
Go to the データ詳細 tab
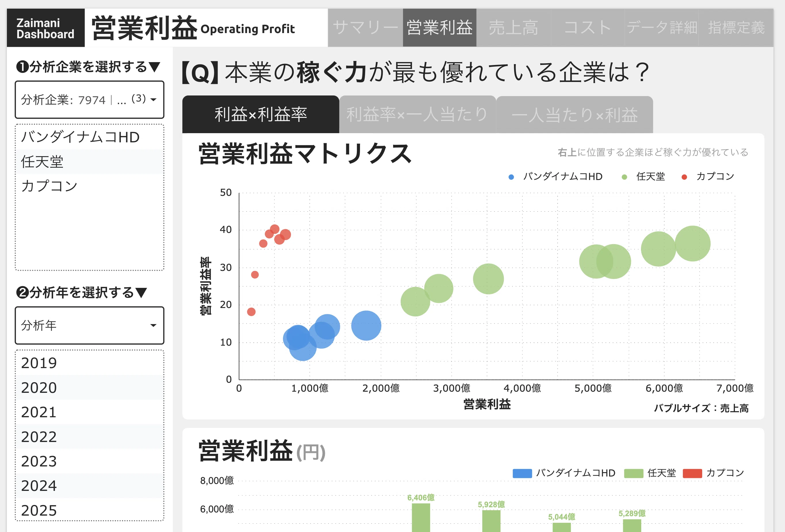tap(661, 28)
